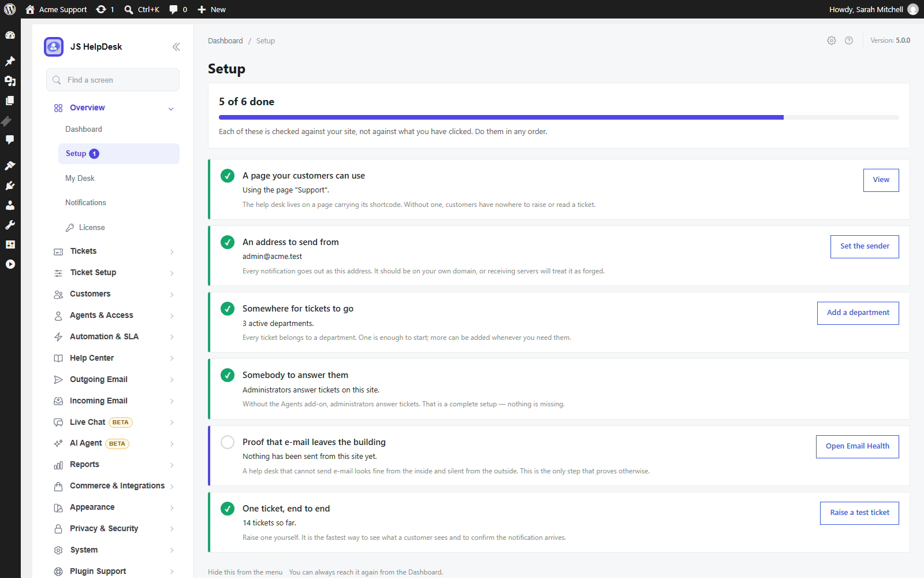The height and width of the screenshot is (578, 924).
Task: Open Posts pin icon in admin sidebar
Action: [10, 61]
